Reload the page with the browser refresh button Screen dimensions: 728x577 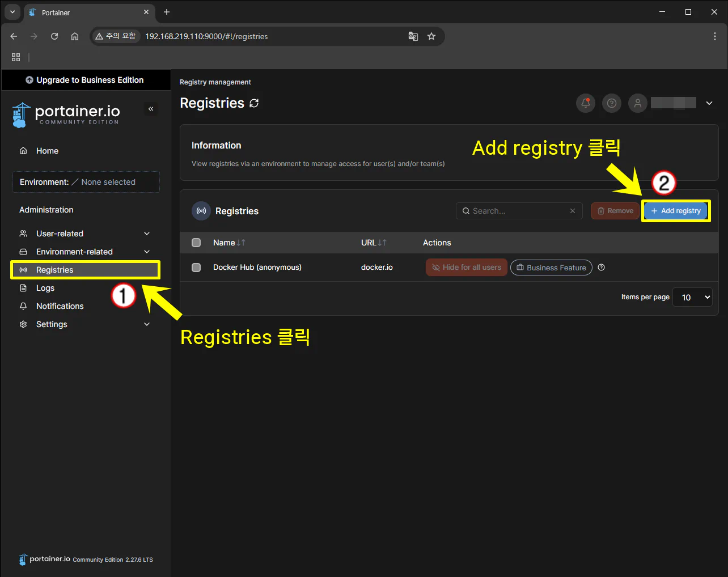[x=54, y=36]
